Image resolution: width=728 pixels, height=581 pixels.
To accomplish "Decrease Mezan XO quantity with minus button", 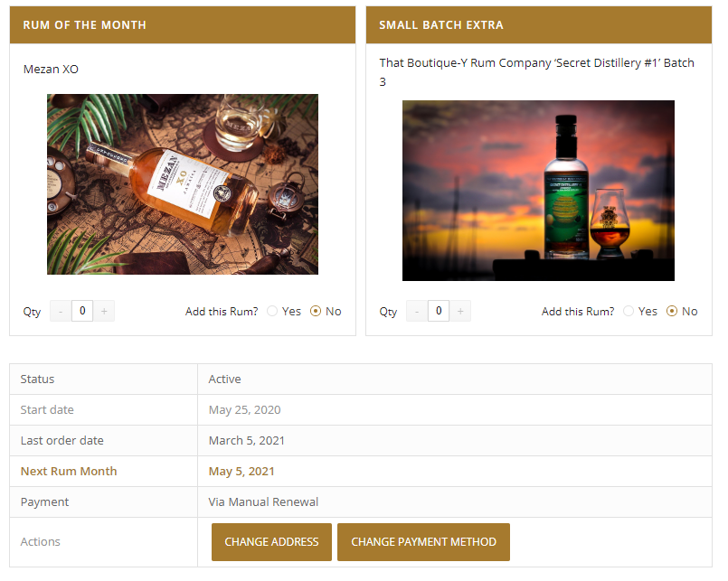I will pyautogui.click(x=61, y=311).
